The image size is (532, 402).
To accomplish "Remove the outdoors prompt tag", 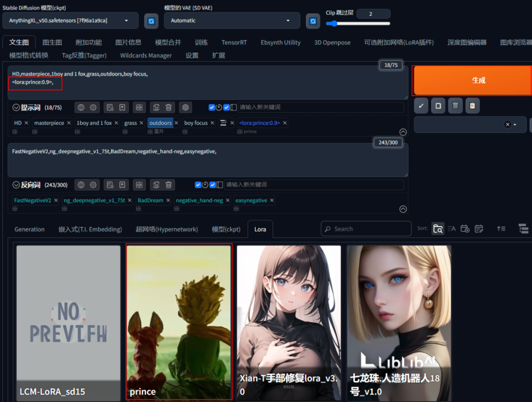I will 176,123.
